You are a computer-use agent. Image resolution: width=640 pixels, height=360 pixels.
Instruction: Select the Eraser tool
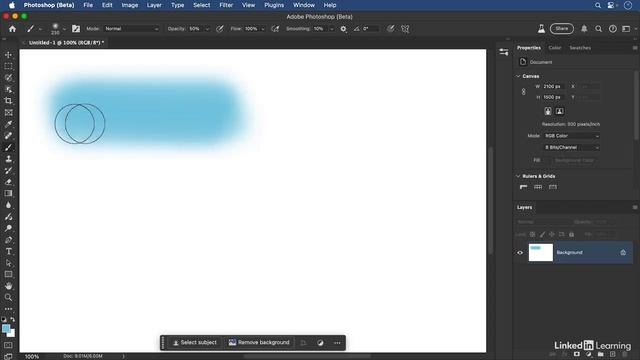pyautogui.click(x=8, y=182)
